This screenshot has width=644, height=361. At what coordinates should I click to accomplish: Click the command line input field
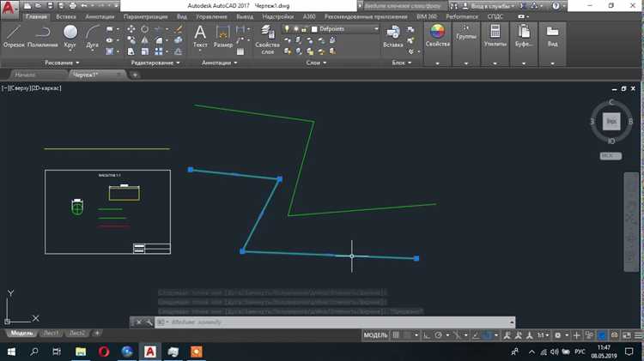click(x=337, y=322)
